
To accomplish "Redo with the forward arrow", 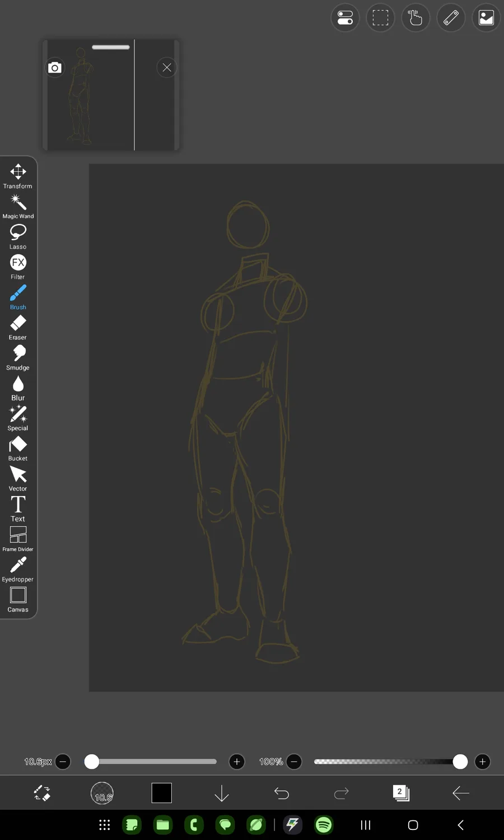I will pyautogui.click(x=342, y=793).
